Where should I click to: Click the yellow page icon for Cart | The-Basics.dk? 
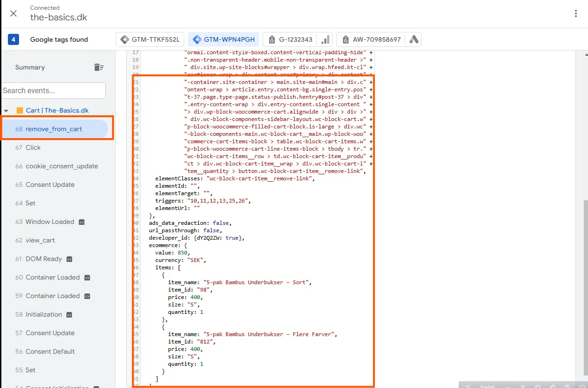click(x=19, y=111)
